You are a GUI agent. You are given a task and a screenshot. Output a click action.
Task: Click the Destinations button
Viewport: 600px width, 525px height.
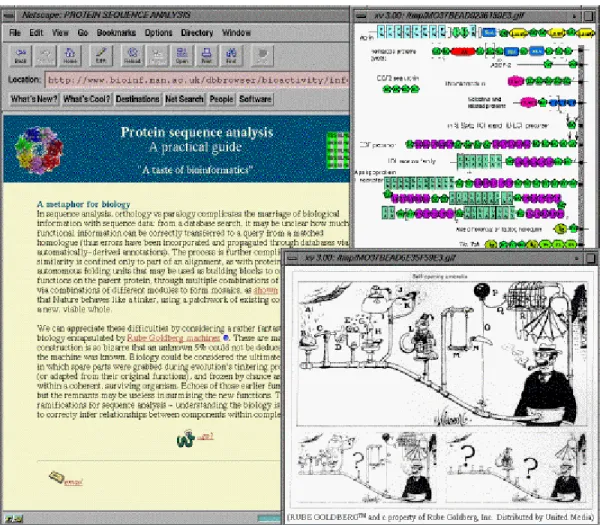point(137,99)
